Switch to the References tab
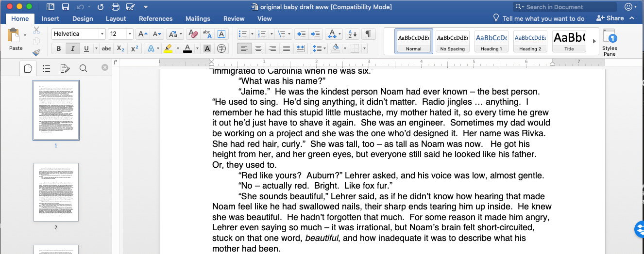 coord(156,18)
